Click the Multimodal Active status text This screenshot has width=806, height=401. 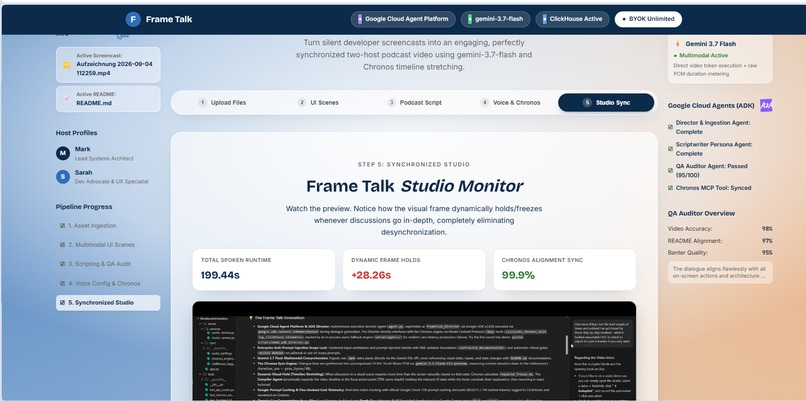point(703,55)
